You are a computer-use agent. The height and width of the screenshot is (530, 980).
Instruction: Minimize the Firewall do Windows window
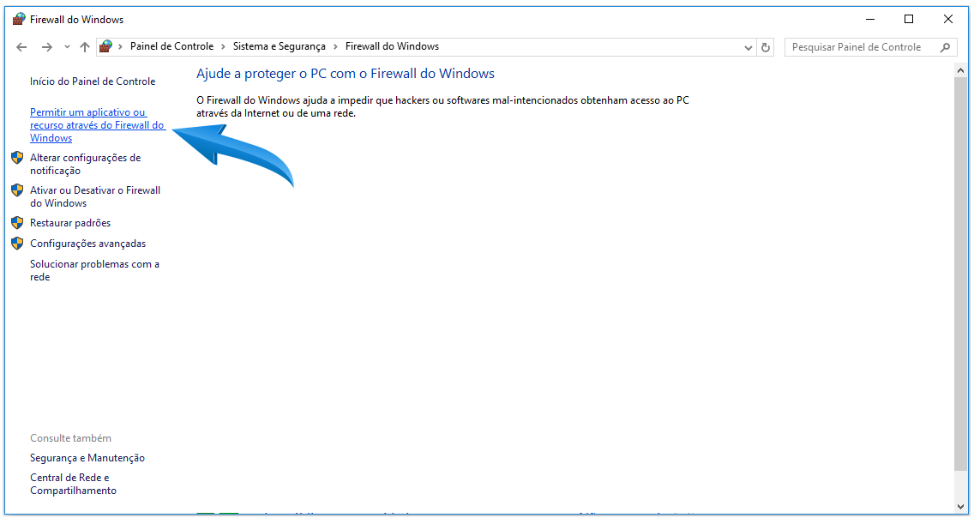pos(870,20)
